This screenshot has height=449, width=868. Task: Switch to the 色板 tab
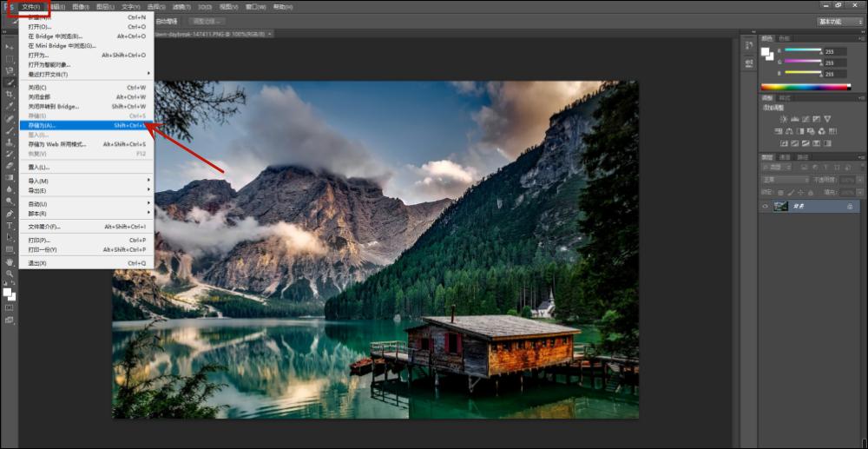point(785,38)
